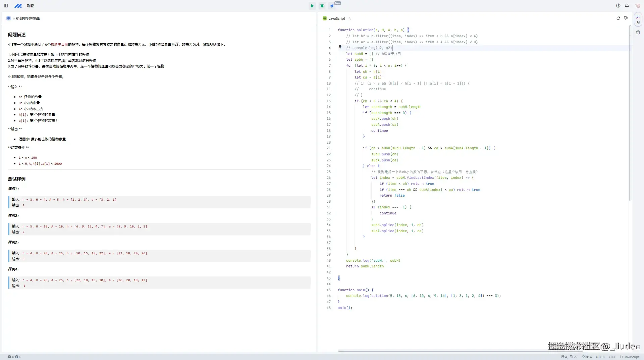Open the 刷题 section tab
The image size is (644, 360).
[30, 6]
